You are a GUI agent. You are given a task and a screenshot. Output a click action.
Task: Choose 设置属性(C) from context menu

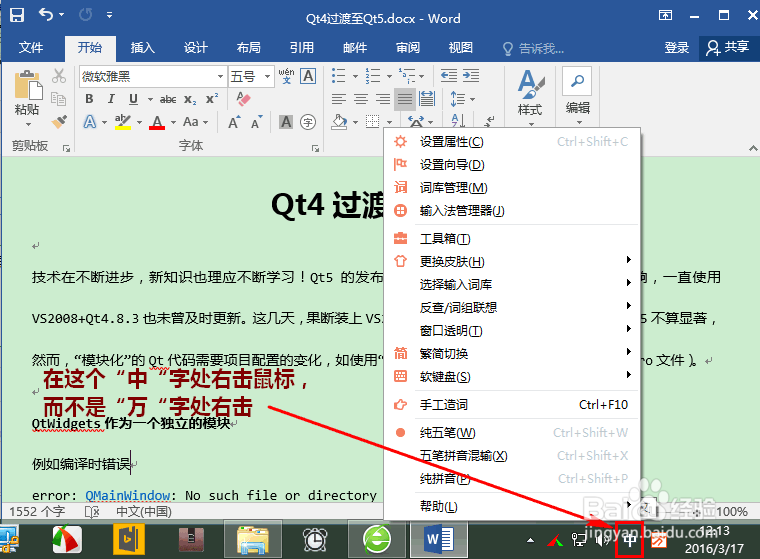[x=512, y=142]
